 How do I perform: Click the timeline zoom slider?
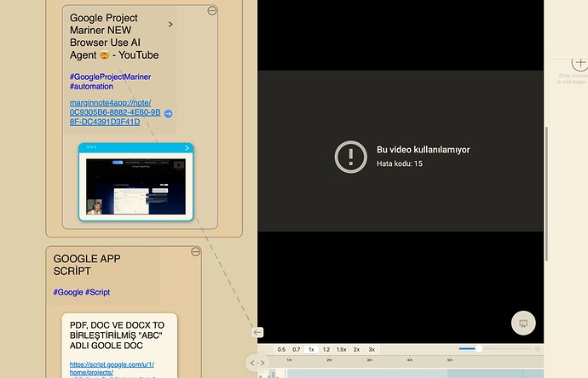point(479,348)
